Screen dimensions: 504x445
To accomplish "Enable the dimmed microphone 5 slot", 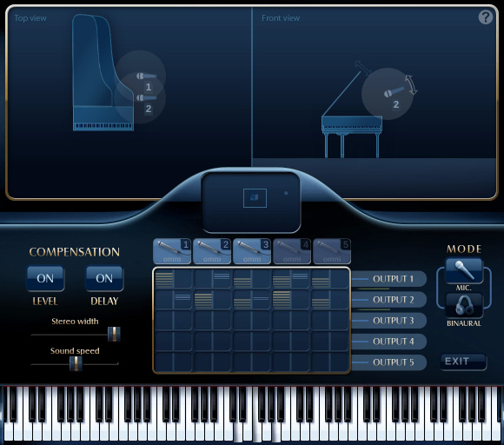I will coord(332,251).
